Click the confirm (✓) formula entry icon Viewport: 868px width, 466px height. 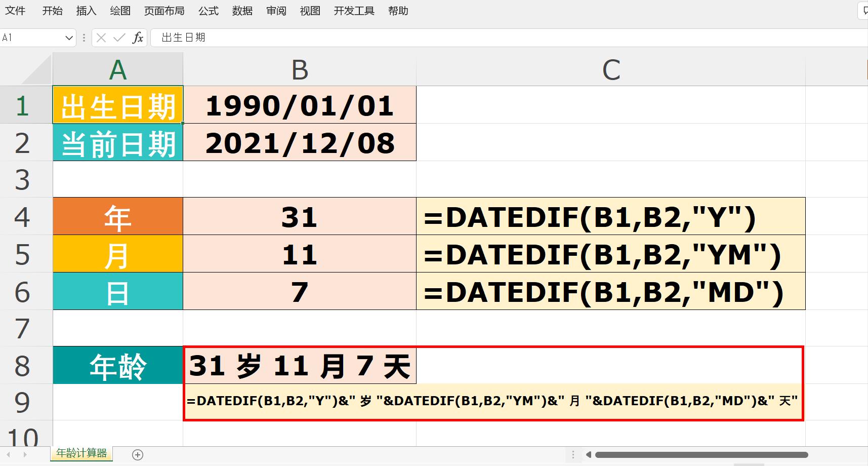point(118,37)
